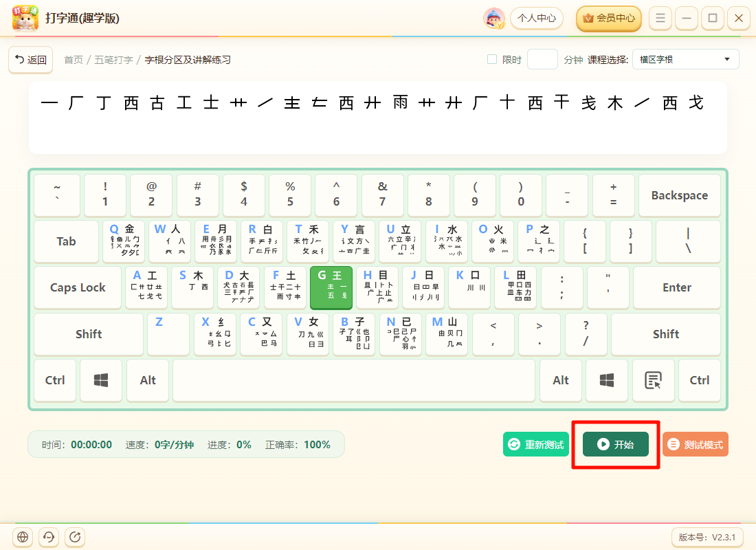Click the P 之 key on keyboard

[x=540, y=241]
